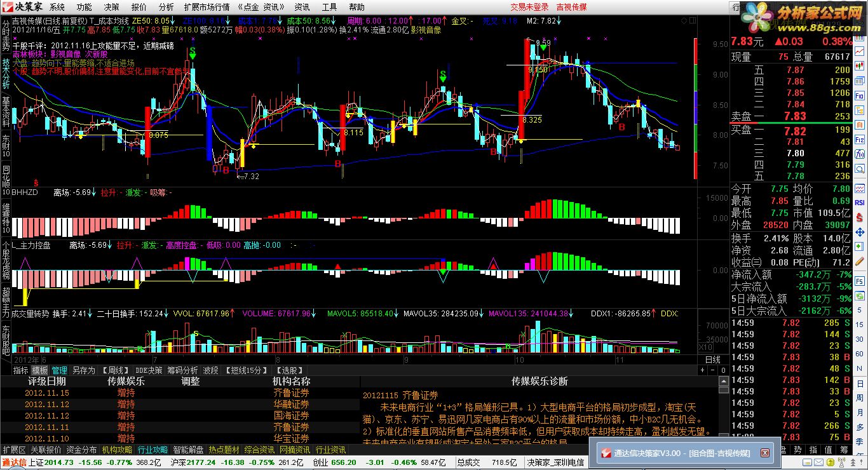
Task: Click the 交易未登录 login link
Action: [x=529, y=7]
